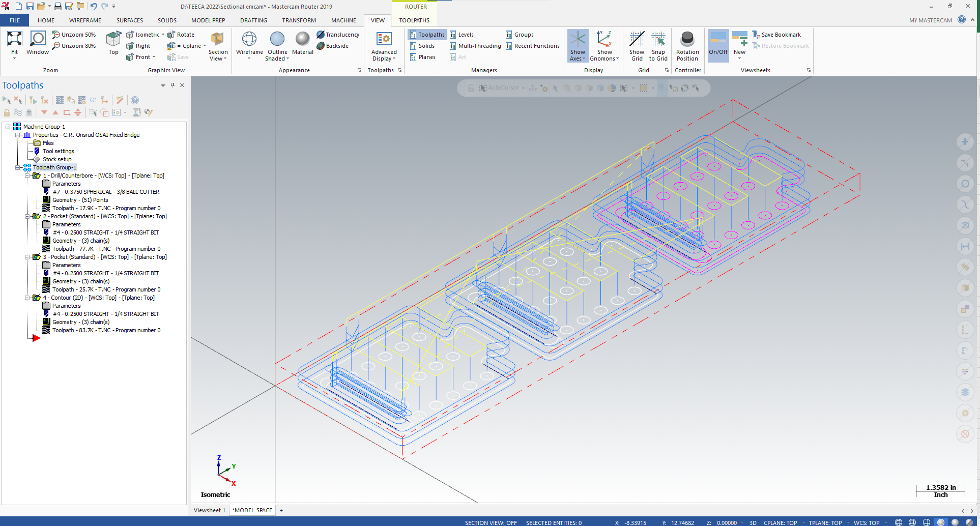Select the Viewsheet 1 tab
980x526 pixels.
coord(209,510)
